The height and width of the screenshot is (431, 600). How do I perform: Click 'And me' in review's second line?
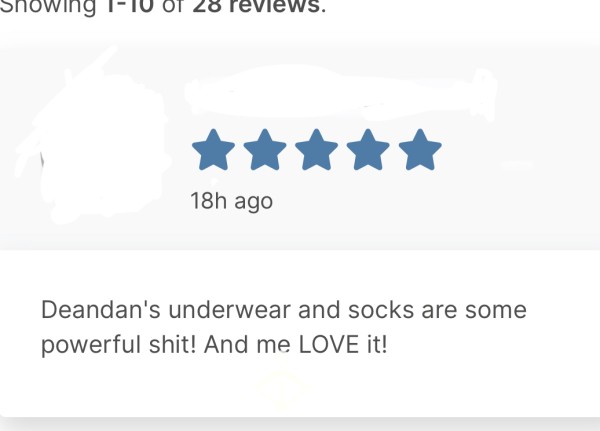[x=247, y=344]
